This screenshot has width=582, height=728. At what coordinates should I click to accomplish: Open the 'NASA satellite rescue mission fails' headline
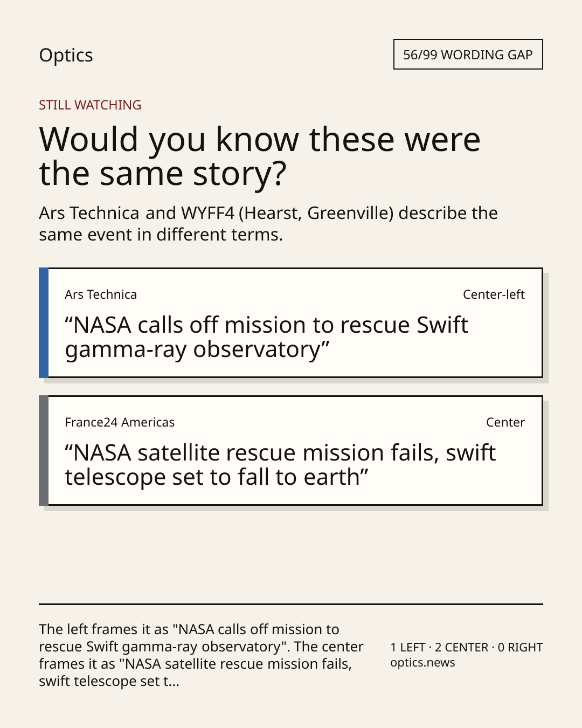(280, 465)
